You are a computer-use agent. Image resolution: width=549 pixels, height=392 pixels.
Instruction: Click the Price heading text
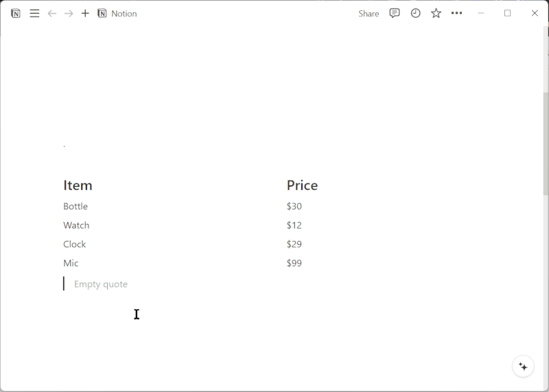302,185
